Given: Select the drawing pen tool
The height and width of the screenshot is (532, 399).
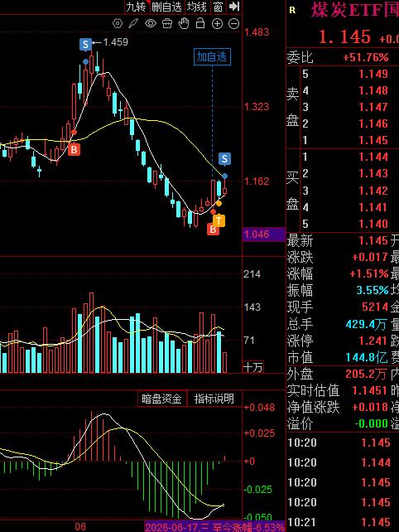Looking at the screenshot, I should (x=133, y=23).
